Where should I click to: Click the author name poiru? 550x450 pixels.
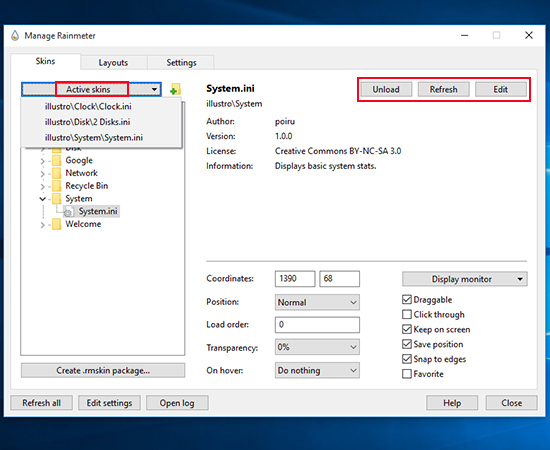pyautogui.click(x=285, y=122)
